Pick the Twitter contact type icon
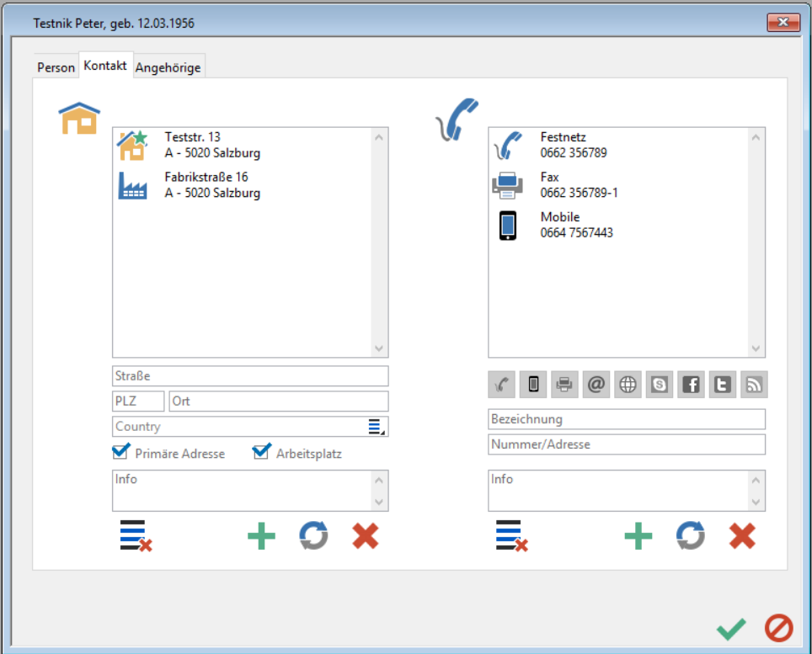The image size is (812, 654). (722, 385)
